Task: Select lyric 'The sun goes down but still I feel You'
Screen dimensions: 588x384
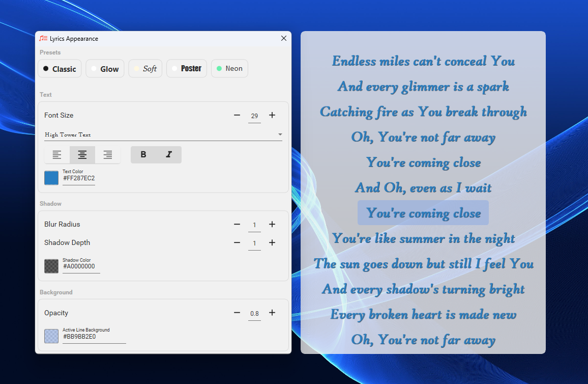Action: point(423,263)
